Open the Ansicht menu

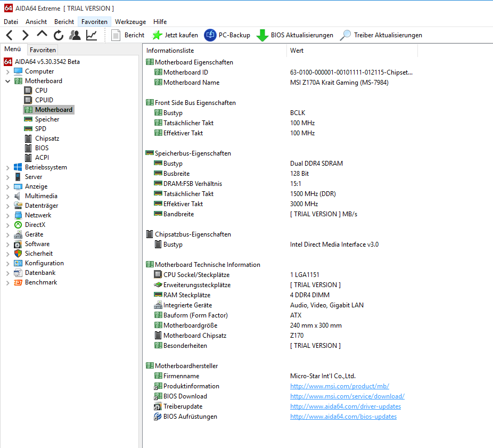pyautogui.click(x=36, y=22)
